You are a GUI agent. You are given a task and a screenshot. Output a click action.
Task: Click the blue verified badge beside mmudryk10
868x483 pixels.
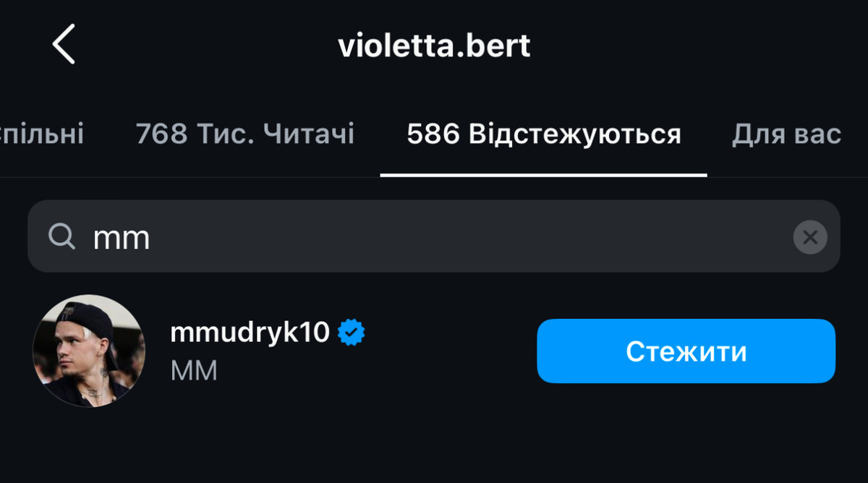point(352,333)
